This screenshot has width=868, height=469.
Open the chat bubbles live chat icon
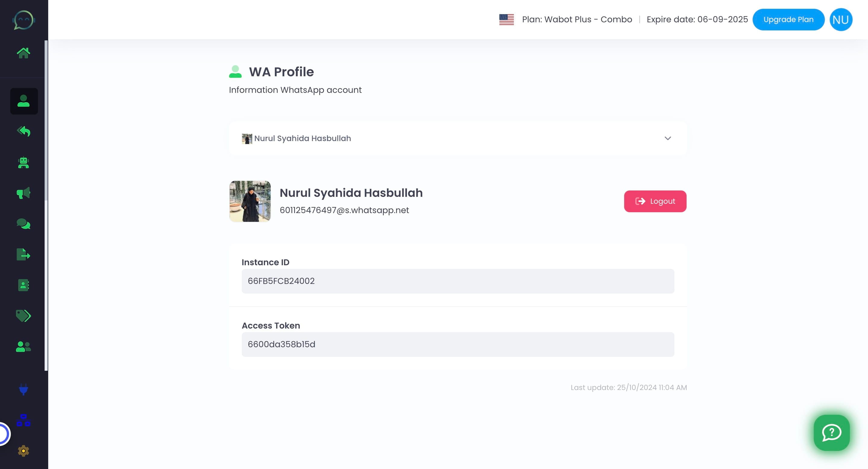23,224
